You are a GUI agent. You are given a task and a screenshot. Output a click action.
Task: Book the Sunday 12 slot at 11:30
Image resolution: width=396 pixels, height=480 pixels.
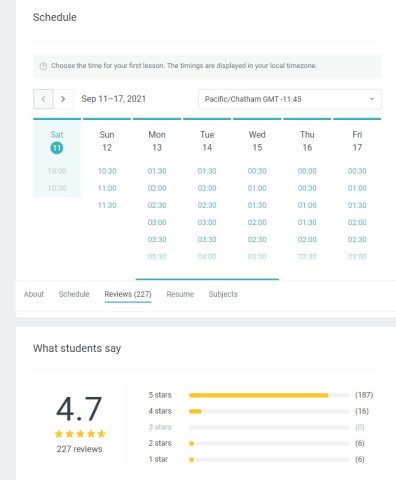click(x=107, y=205)
